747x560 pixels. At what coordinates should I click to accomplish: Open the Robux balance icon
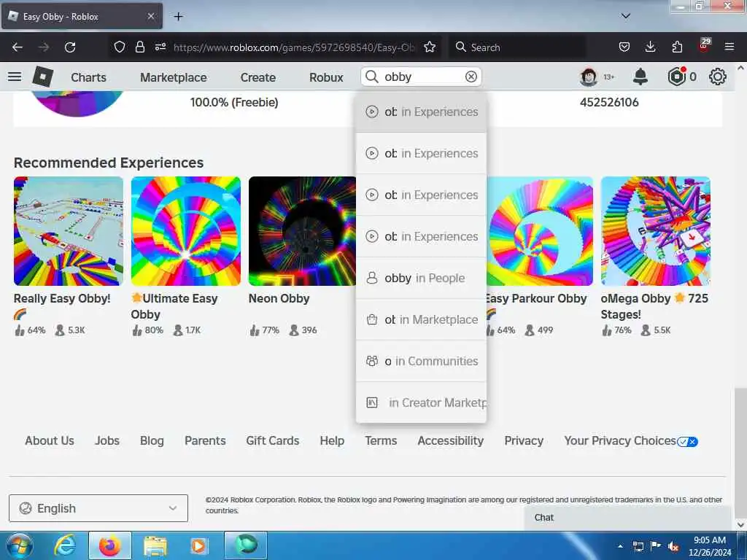(676, 77)
